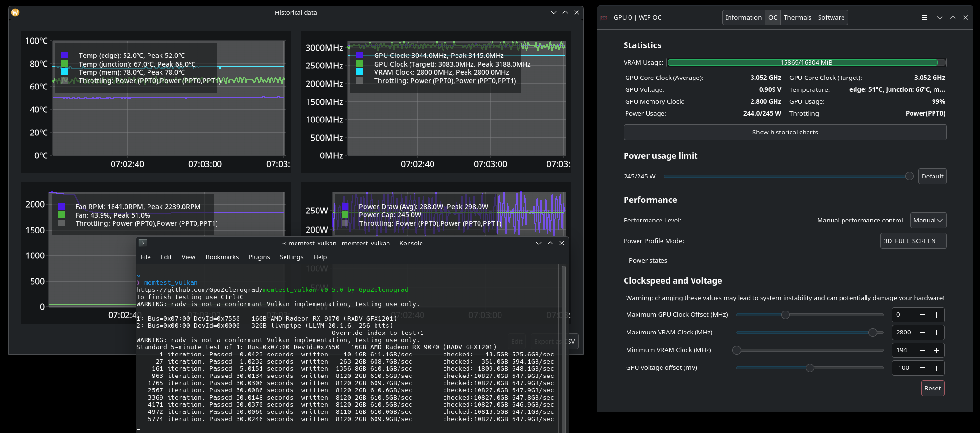The height and width of the screenshot is (433, 980).
Task: Click the GPU voltage offset slider handle
Action: [x=809, y=368]
